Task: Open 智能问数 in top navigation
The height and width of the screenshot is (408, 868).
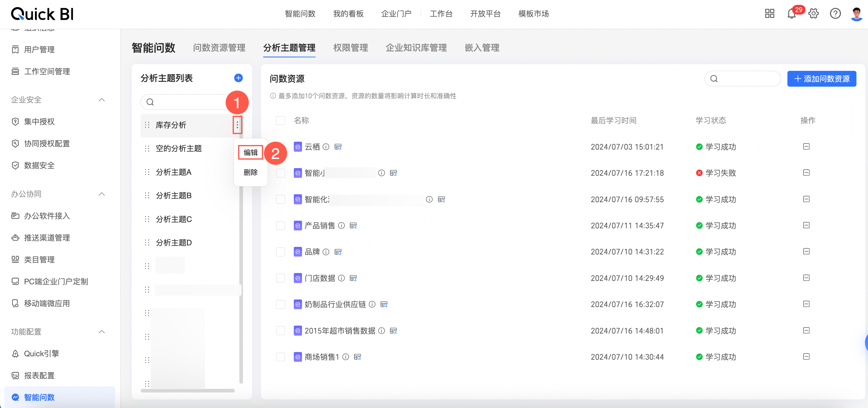Action: 300,14
